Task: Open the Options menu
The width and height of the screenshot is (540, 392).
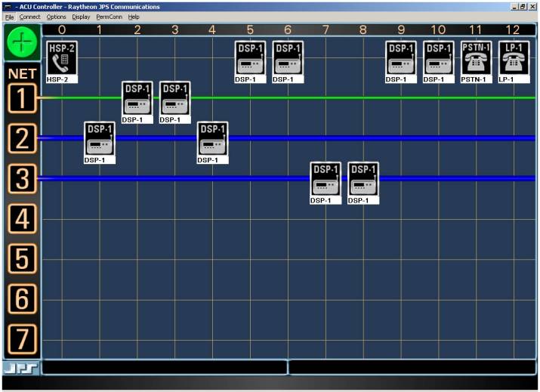Action: 56,17
